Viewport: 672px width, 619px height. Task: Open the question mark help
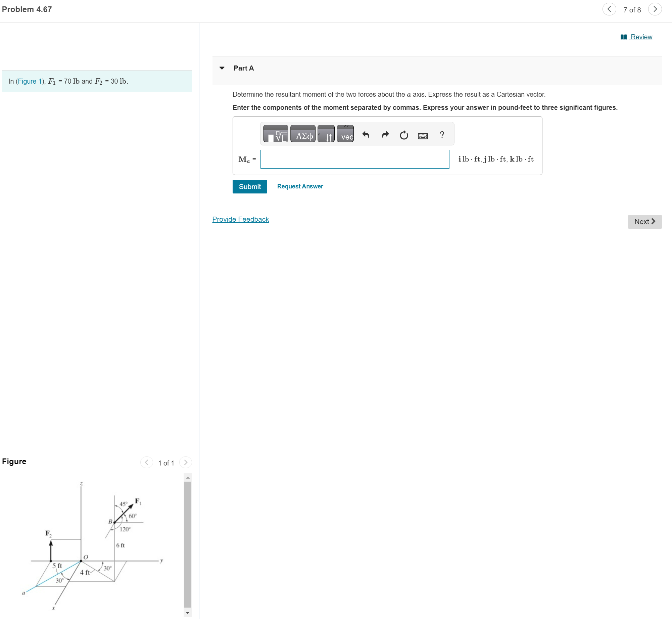[x=442, y=135]
